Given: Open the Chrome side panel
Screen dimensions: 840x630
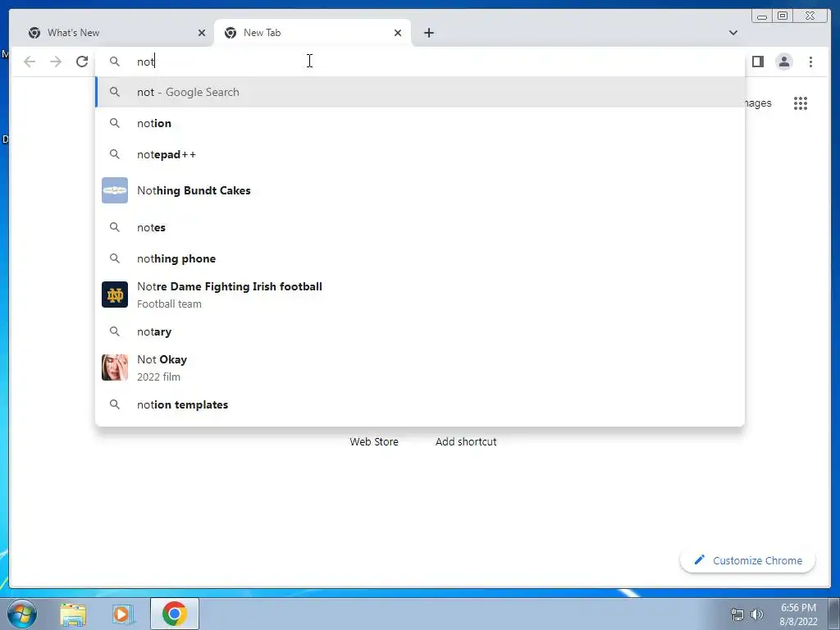Looking at the screenshot, I should tap(757, 62).
